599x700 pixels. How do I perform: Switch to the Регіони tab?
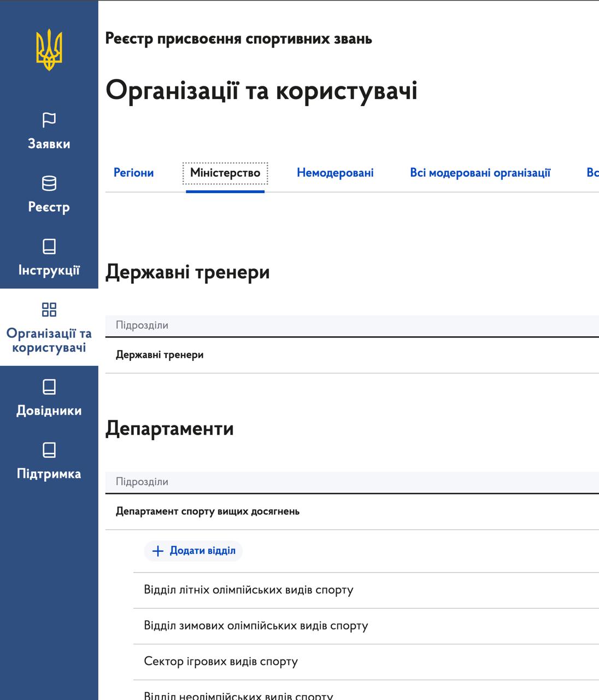point(133,172)
